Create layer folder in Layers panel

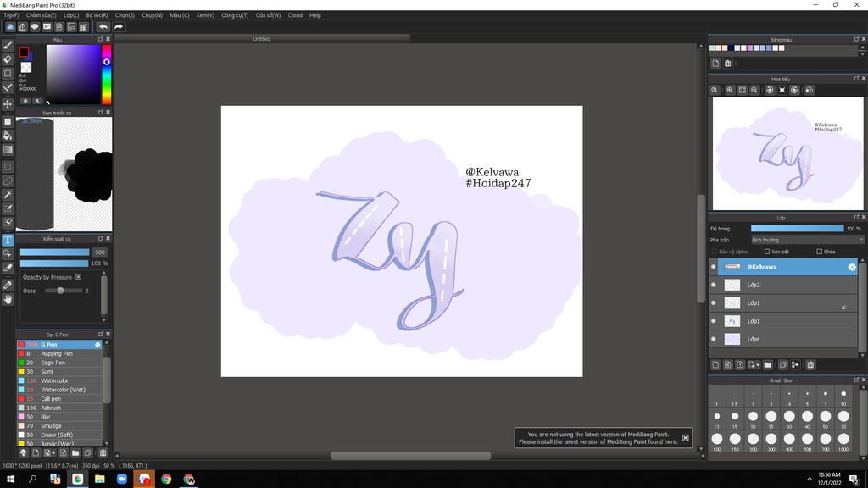[x=768, y=364]
